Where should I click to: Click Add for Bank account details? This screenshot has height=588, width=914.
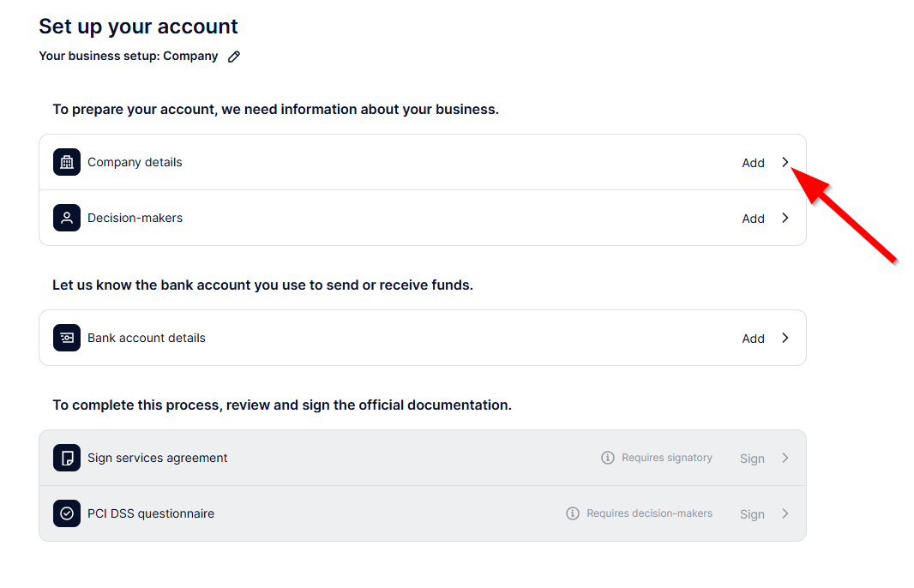[753, 339]
